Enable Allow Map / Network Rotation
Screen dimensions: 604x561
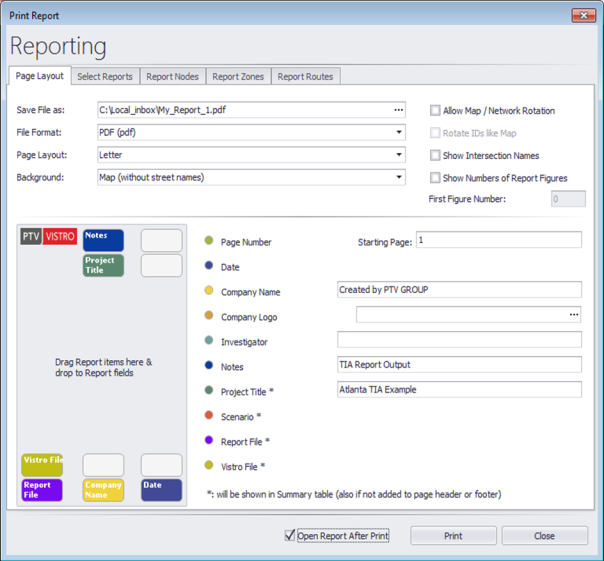[435, 111]
